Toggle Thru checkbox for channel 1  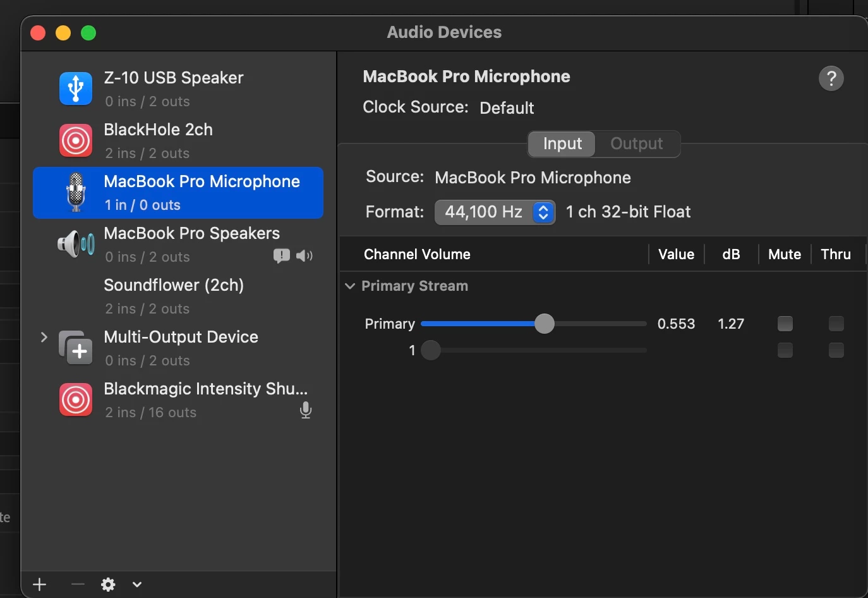tap(836, 350)
